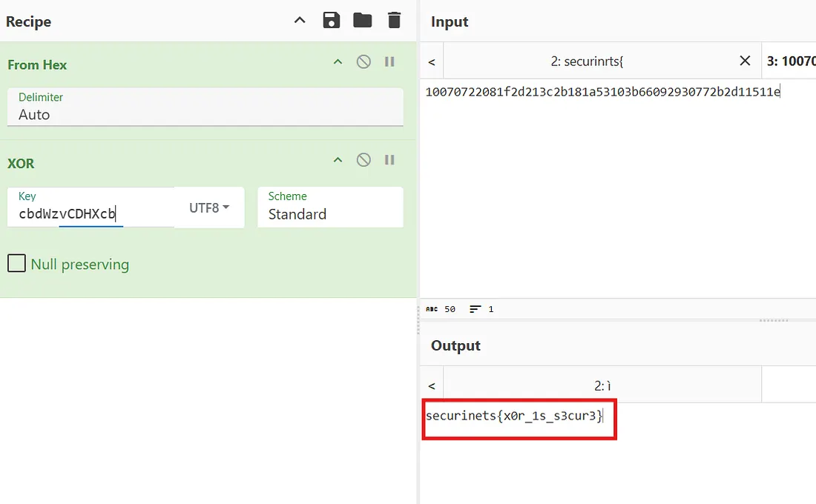Set breakpoint on From Hex operation

(x=389, y=62)
